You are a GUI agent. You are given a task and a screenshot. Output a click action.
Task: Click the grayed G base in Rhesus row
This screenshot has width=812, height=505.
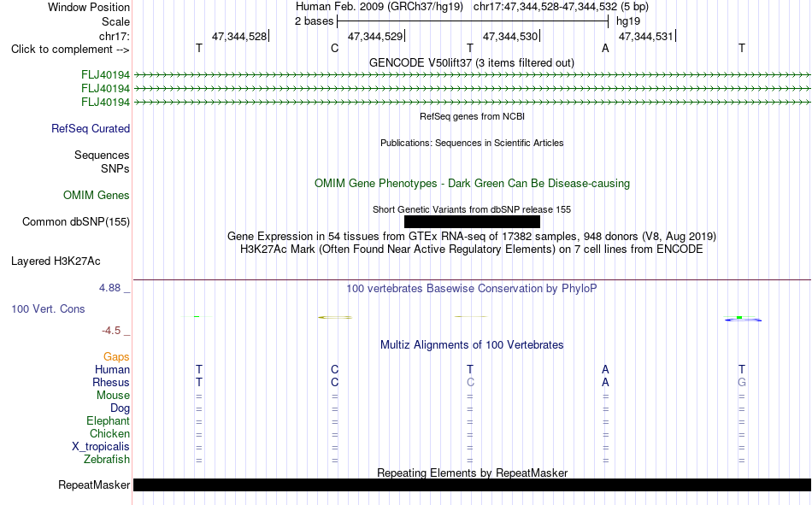[x=742, y=382]
